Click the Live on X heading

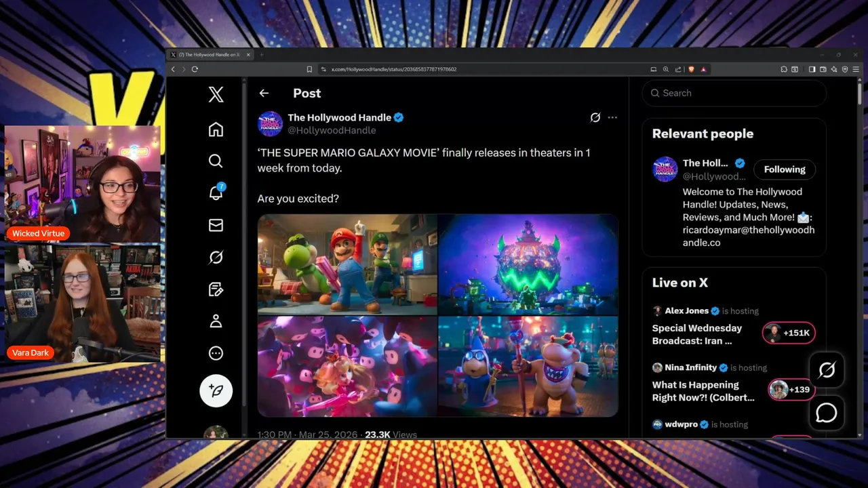680,283
